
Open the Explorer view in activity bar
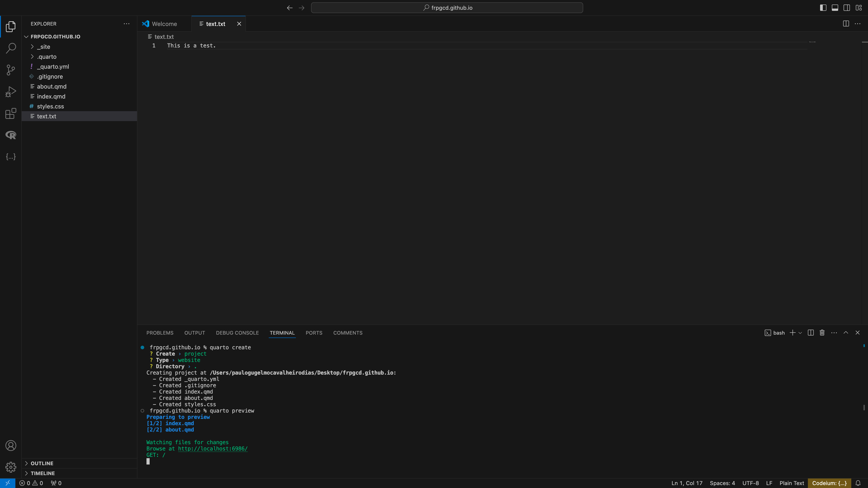click(x=11, y=27)
